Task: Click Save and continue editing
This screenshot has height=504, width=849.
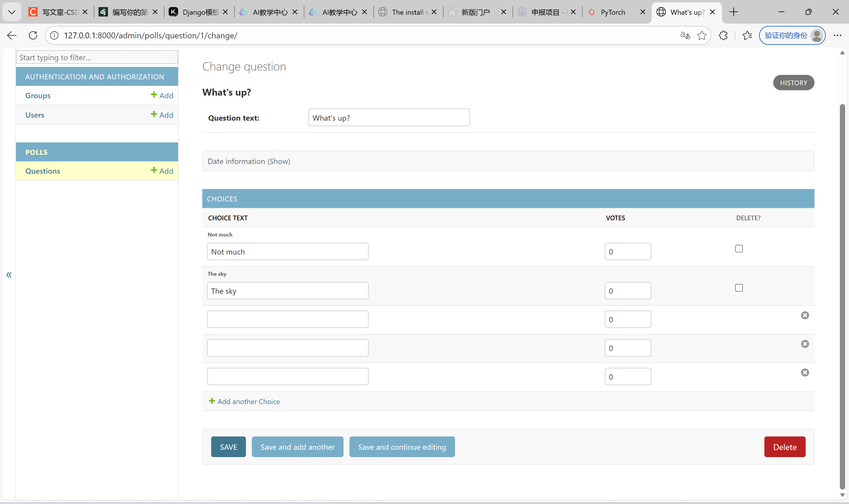Action: [402, 447]
